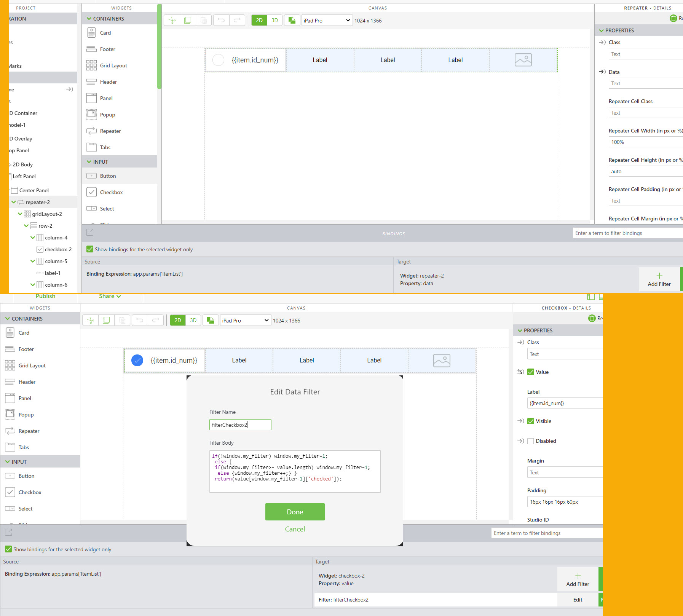Click the Filter Name input field
This screenshot has height=616, width=683.
pos(240,424)
